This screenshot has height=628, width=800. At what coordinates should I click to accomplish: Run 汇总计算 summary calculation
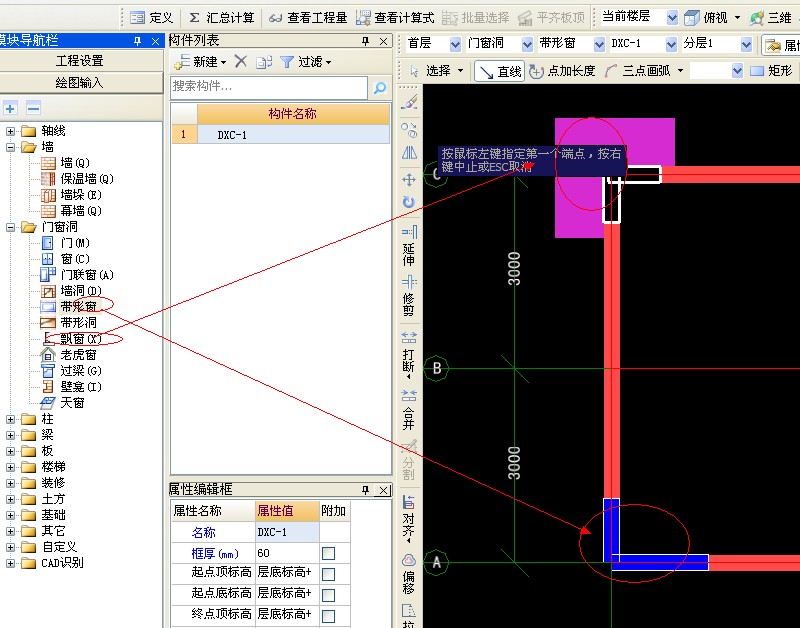(x=221, y=18)
